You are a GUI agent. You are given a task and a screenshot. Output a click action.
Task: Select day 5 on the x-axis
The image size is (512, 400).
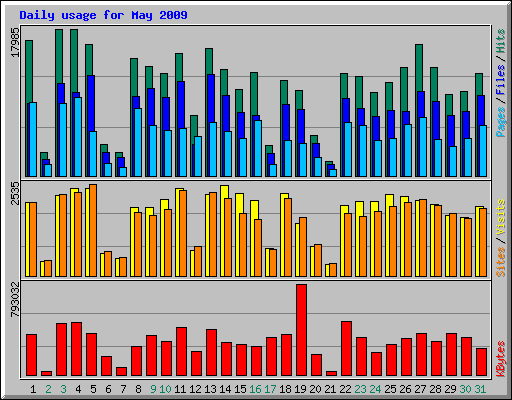tap(93, 389)
